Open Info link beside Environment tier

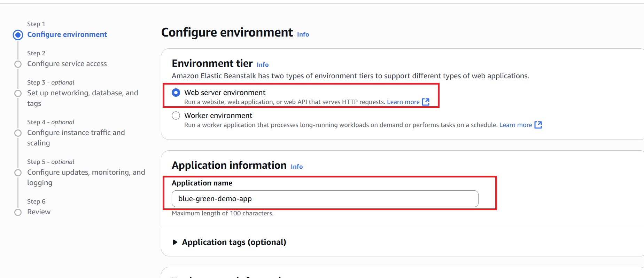point(263,65)
